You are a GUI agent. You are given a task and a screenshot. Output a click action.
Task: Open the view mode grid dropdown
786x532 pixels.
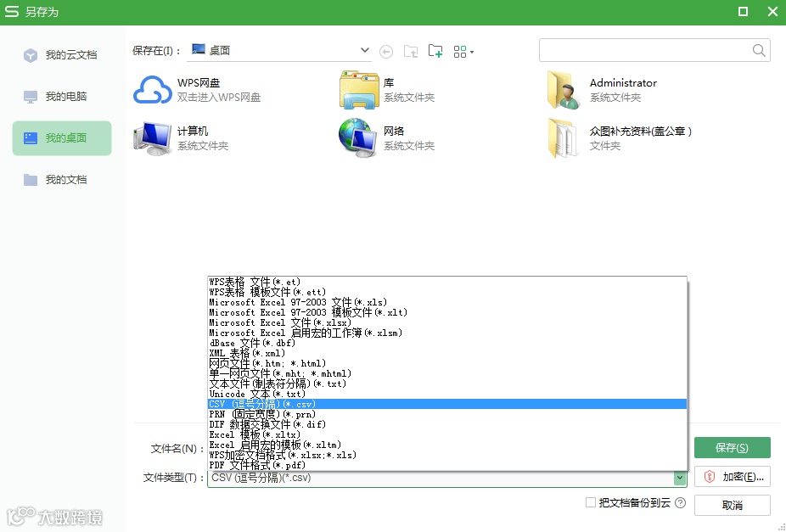pos(463,52)
